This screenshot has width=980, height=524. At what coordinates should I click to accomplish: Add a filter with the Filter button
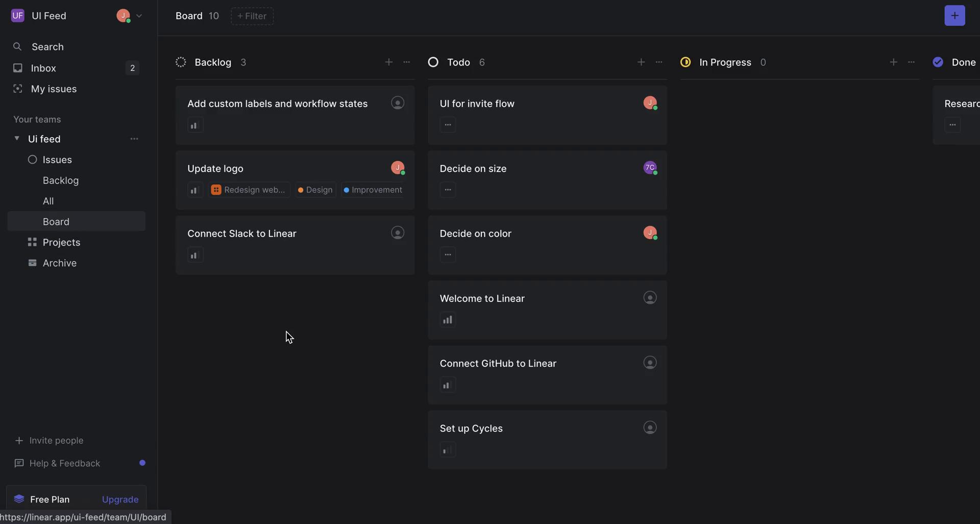point(252,16)
